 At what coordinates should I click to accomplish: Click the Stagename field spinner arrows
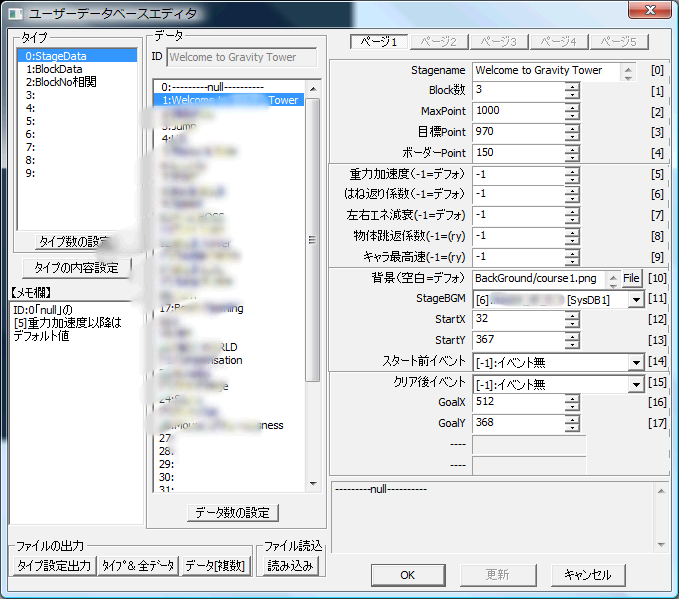point(628,72)
